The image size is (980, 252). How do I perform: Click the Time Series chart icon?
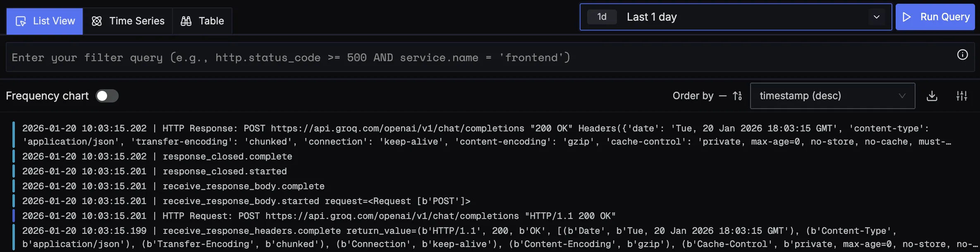coord(97,21)
